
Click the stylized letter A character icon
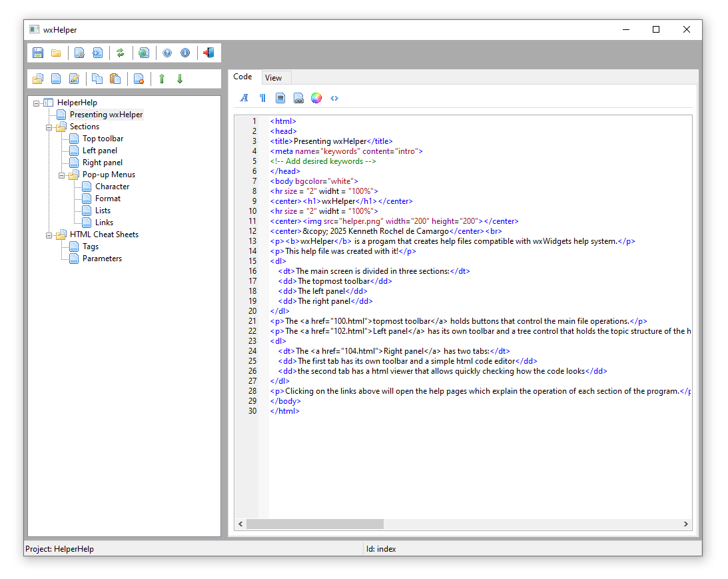tap(244, 98)
